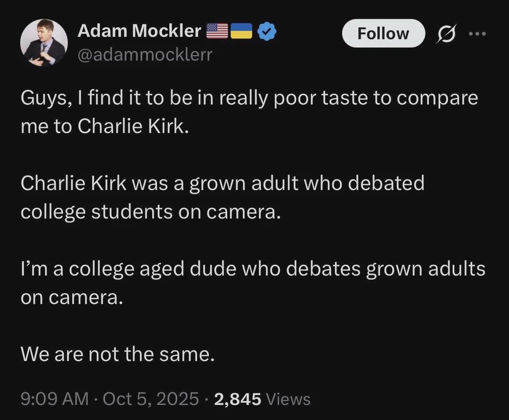This screenshot has height=420, width=509.
Task: Click the 2,845 view count number
Action: coord(238,399)
